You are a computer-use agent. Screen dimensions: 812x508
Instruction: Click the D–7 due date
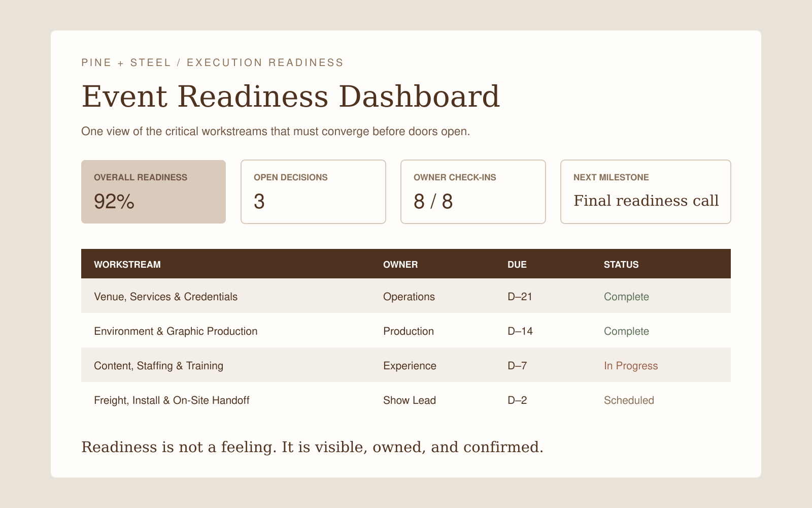(517, 366)
